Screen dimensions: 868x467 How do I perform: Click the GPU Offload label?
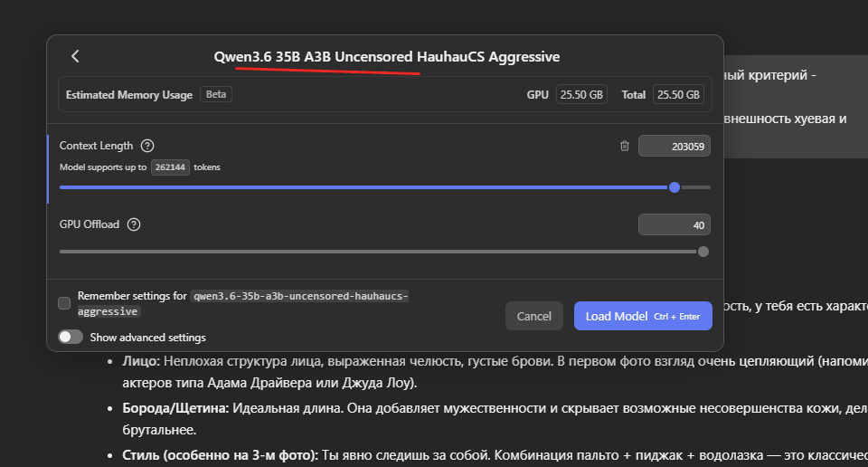coord(90,224)
